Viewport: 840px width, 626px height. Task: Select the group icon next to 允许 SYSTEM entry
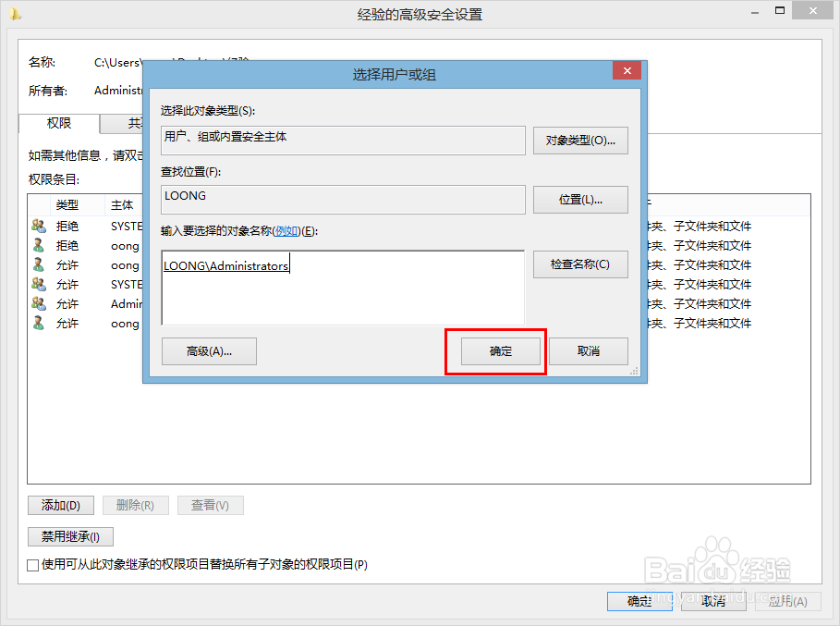click(37, 284)
